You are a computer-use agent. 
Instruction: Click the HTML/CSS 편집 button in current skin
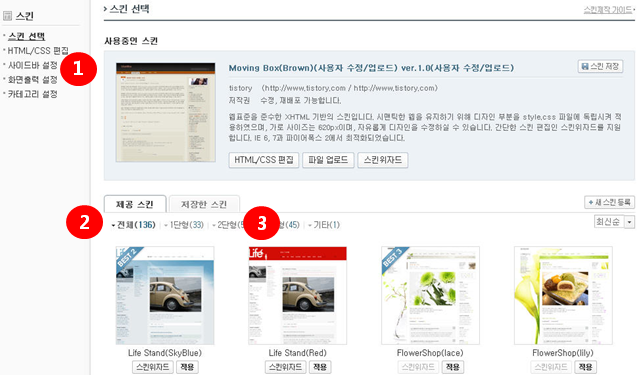[x=264, y=160]
